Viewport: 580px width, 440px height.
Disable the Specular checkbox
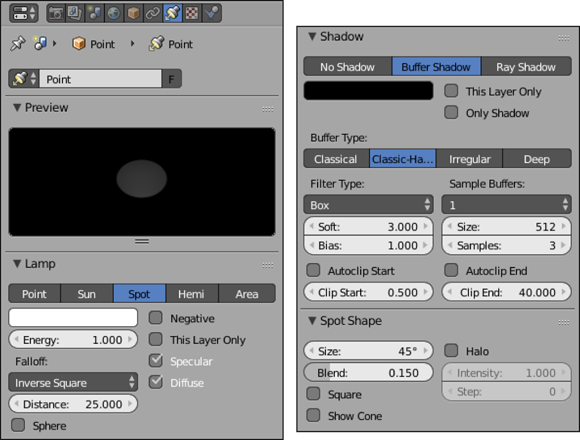coord(156,361)
